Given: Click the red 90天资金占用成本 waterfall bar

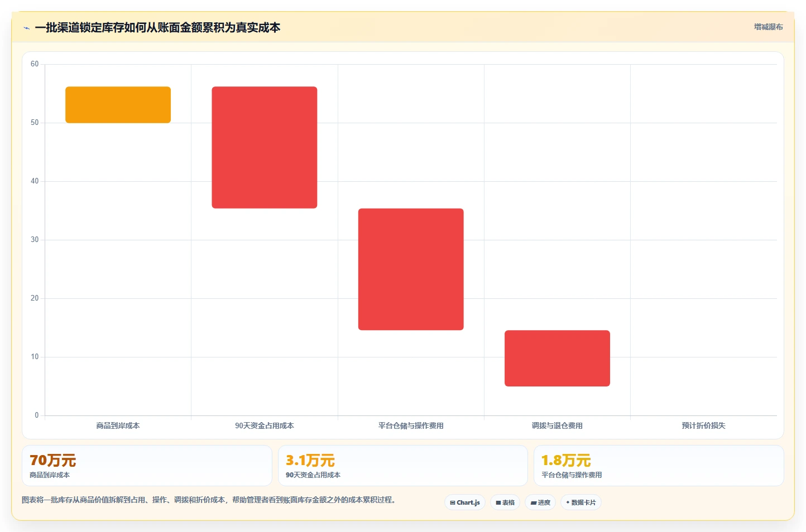Looking at the screenshot, I should 265,147.
